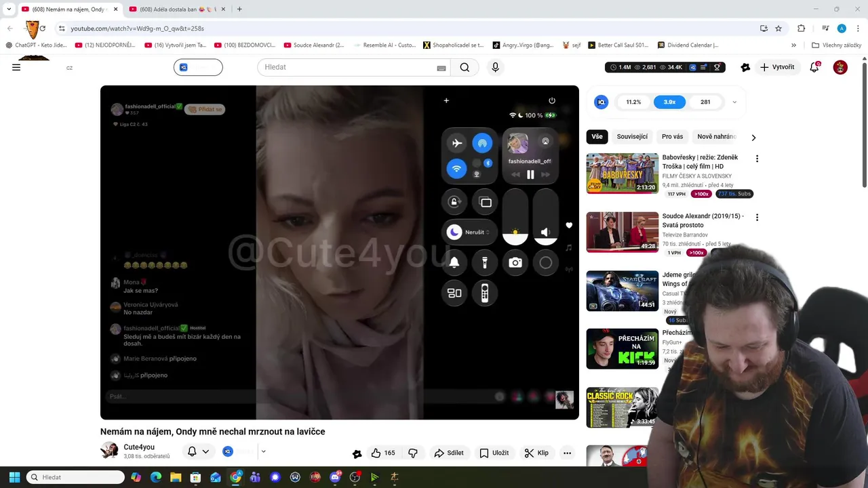
Task: Click the extension icon left of Vytvořit
Action: pos(745,67)
